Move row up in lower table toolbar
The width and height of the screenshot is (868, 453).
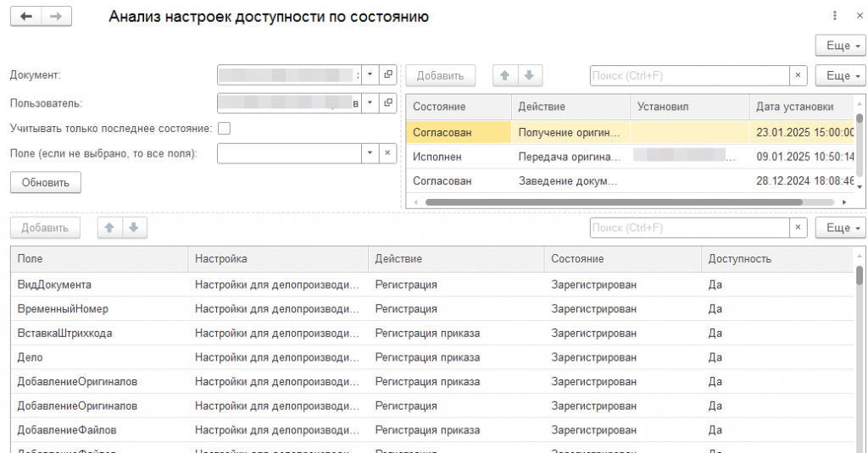110,228
